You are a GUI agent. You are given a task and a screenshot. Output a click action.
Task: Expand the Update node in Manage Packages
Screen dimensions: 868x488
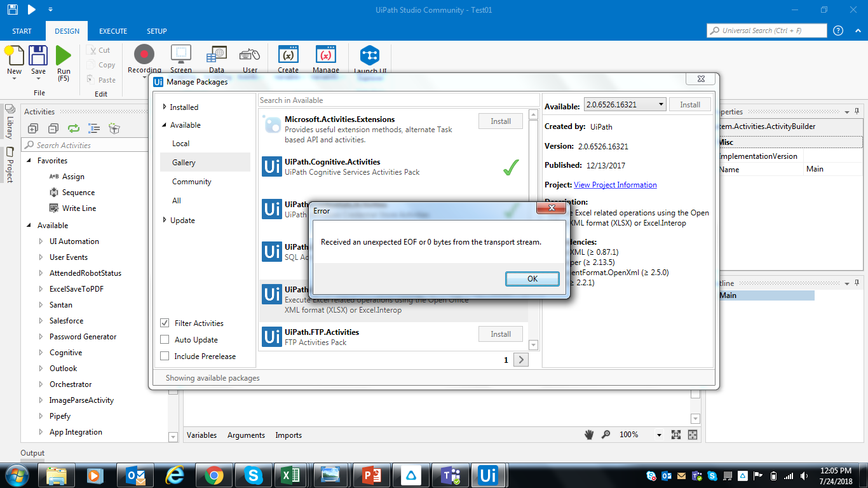(x=165, y=220)
